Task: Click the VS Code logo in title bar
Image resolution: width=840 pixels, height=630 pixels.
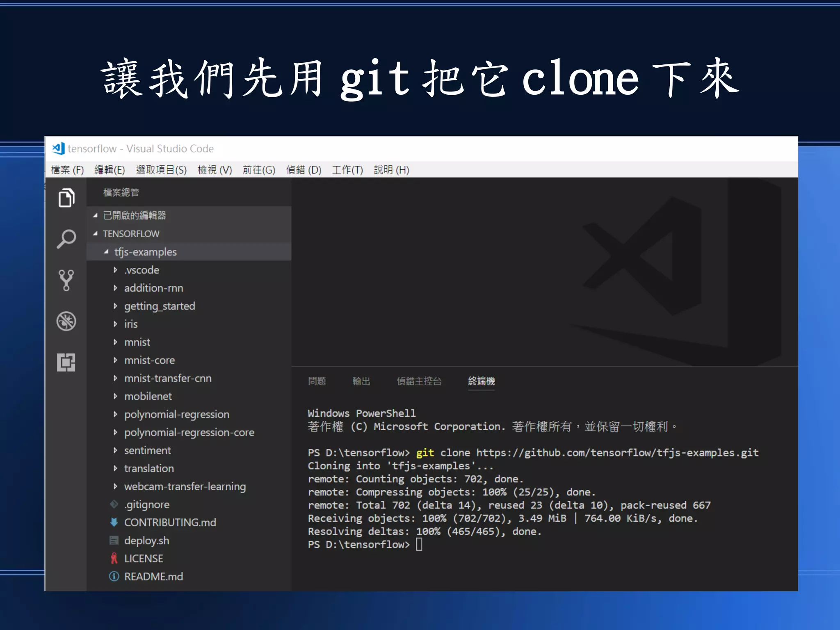Action: 58,148
